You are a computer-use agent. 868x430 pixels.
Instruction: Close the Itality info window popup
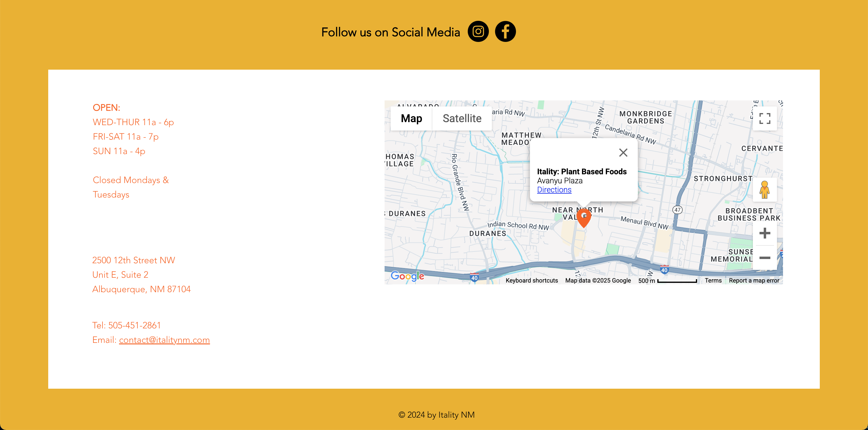pyautogui.click(x=623, y=153)
